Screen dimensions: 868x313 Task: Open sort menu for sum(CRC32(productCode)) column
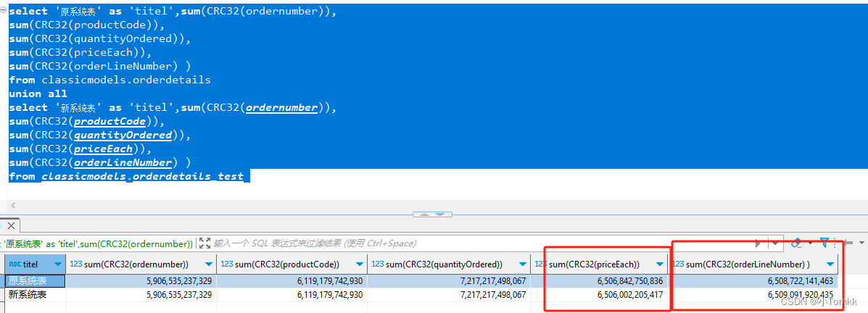click(x=358, y=264)
